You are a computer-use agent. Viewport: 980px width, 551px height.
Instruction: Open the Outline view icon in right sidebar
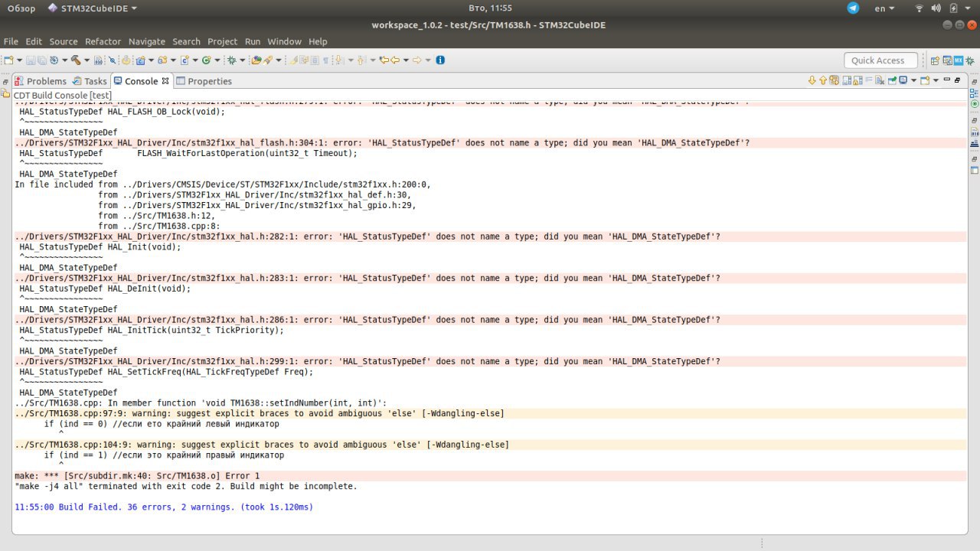tap(974, 93)
